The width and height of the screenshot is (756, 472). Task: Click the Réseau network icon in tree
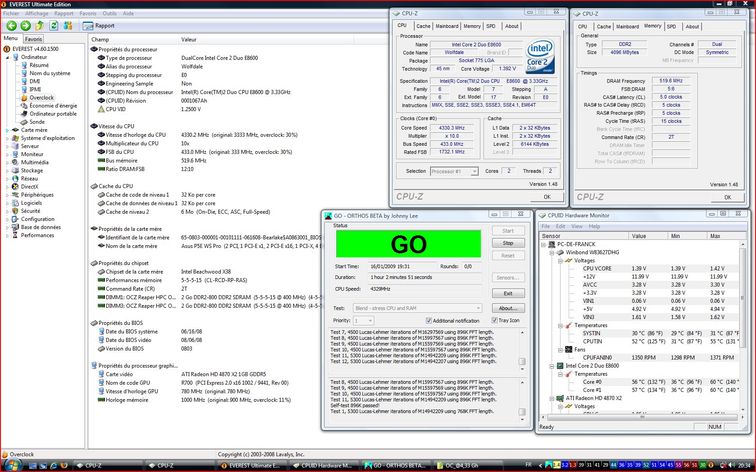[15, 178]
